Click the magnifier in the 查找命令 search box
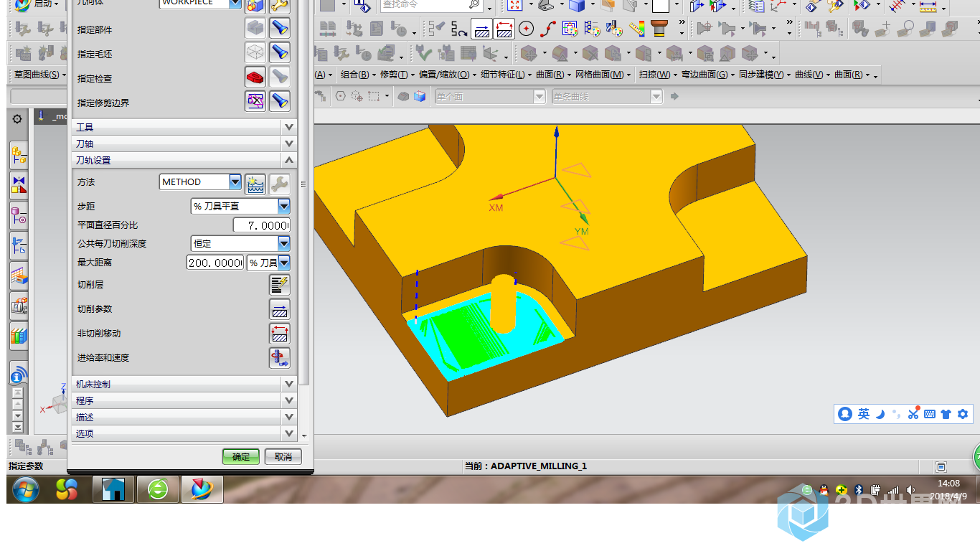 (x=473, y=4)
